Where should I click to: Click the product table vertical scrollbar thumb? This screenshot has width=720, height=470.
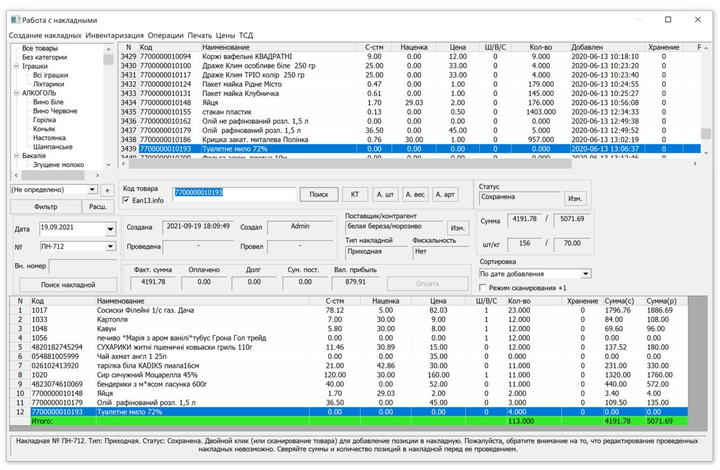pyautogui.click(x=705, y=133)
